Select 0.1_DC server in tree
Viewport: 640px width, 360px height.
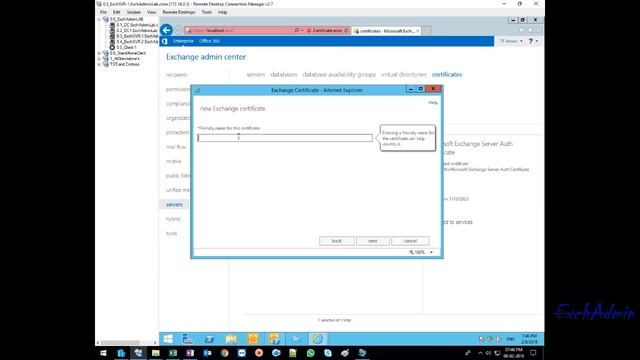[x=133, y=25]
